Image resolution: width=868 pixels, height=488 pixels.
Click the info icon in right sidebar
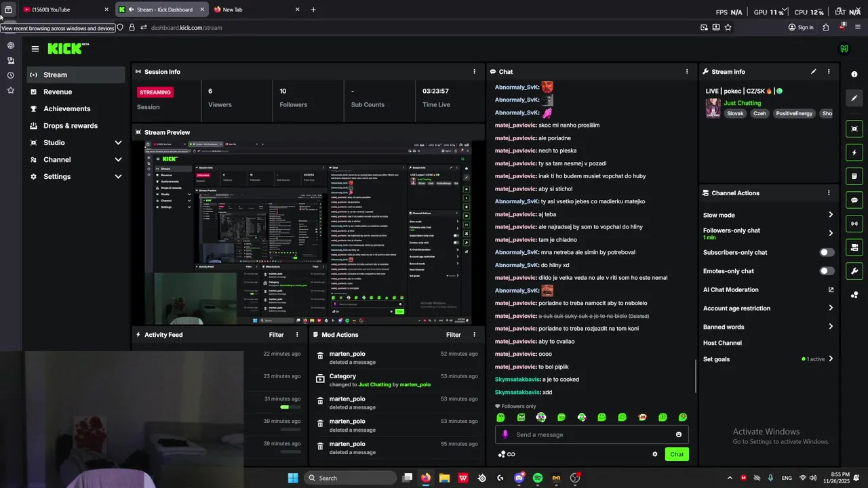pos(854,75)
